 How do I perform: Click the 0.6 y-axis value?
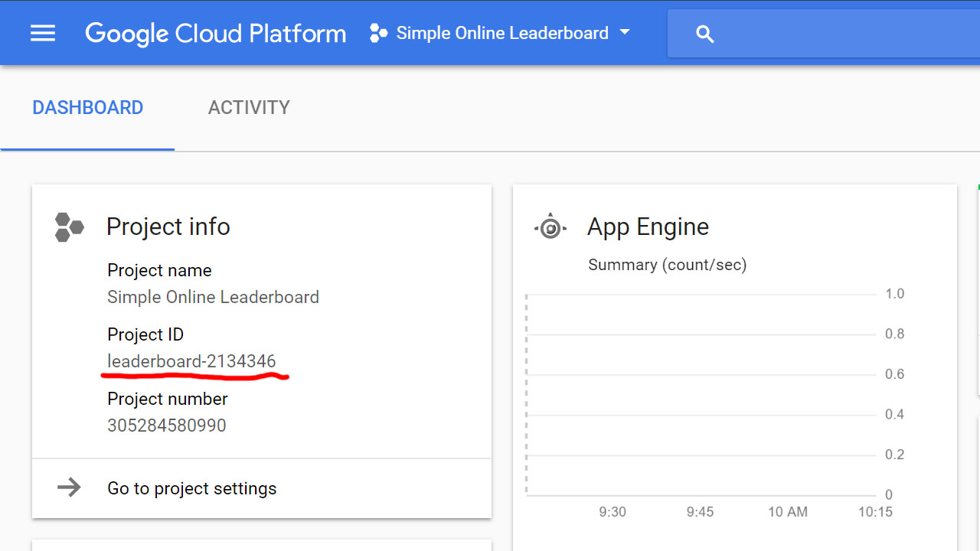coord(894,374)
